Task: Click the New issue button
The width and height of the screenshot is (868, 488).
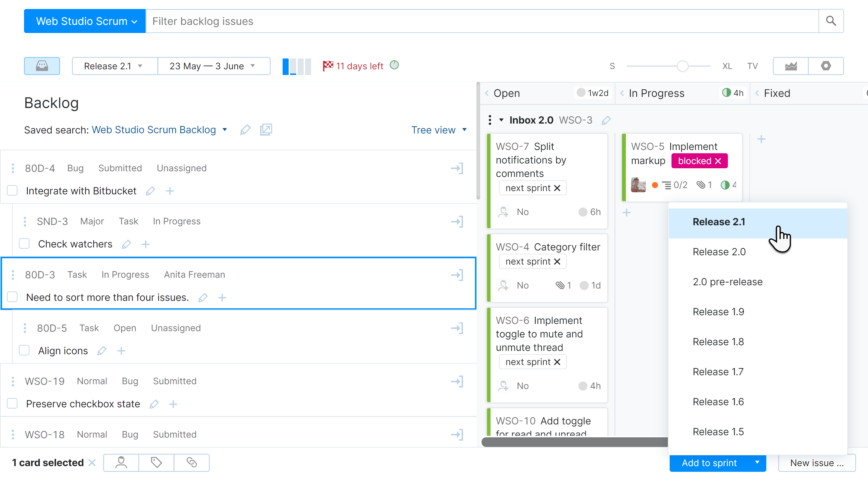Action: click(816, 463)
